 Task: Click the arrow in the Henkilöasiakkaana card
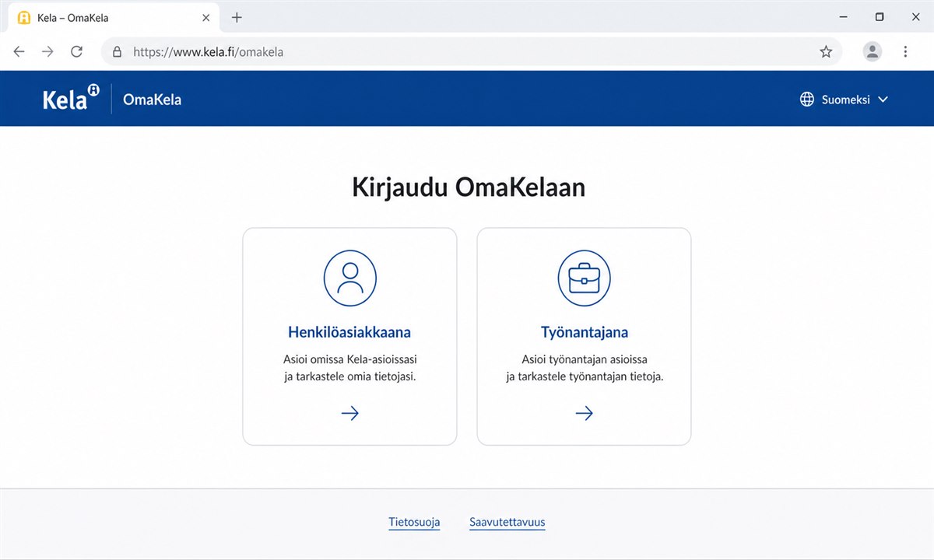click(350, 413)
